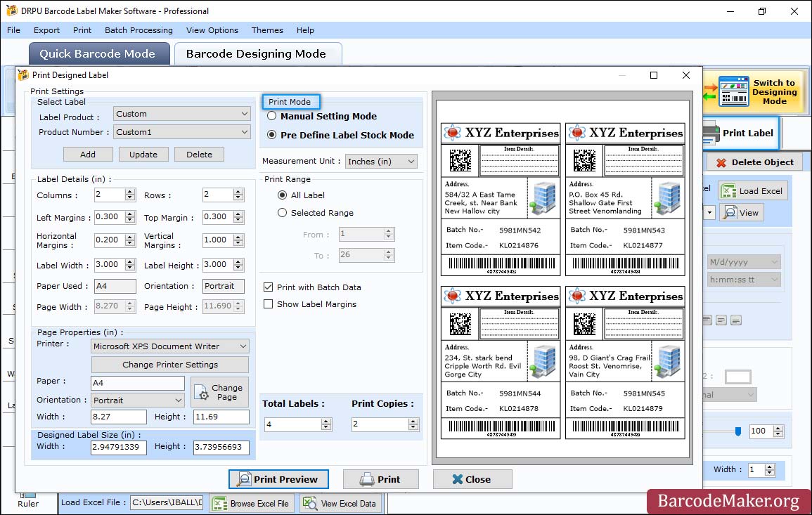The width and height of the screenshot is (812, 515).
Task: Switch to Barcode Designing Mode tab
Action: [x=258, y=54]
